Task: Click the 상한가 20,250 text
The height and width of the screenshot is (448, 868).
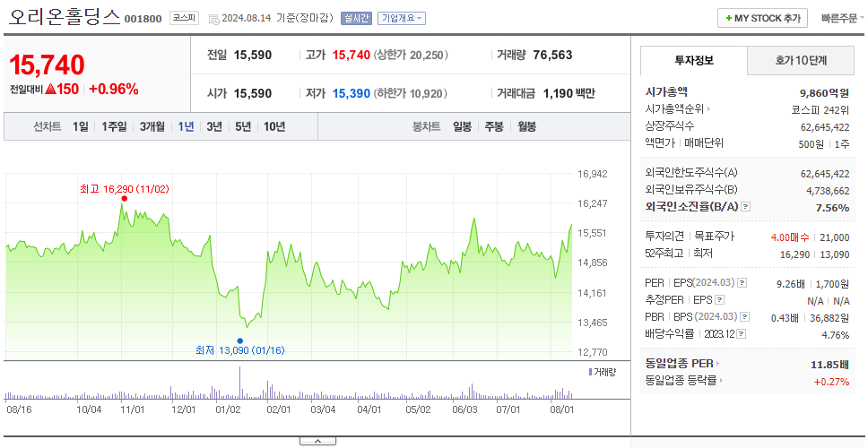Action: (x=411, y=56)
